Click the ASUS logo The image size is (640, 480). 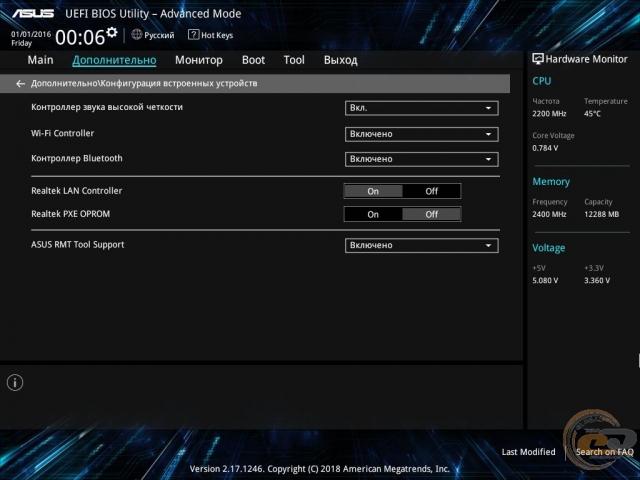coord(33,13)
